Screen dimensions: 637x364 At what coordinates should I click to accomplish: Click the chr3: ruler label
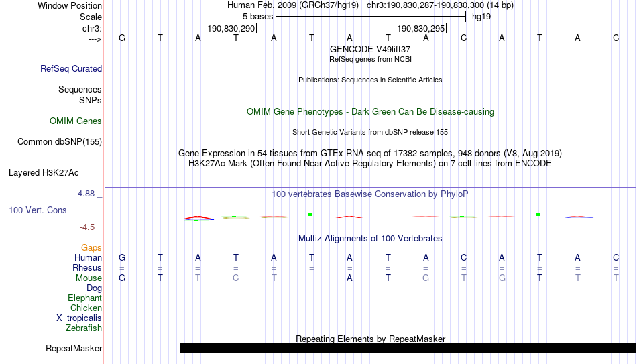click(x=92, y=28)
